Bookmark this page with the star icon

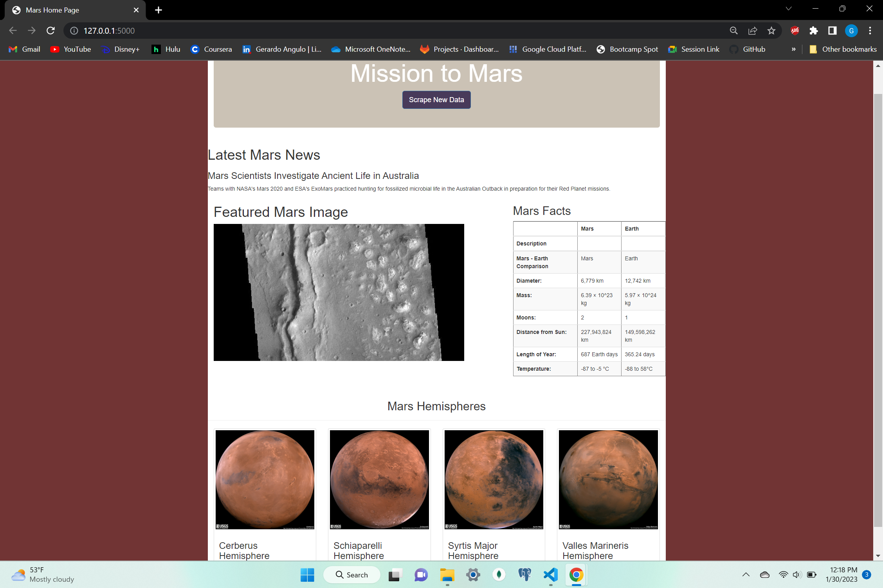coord(771,31)
